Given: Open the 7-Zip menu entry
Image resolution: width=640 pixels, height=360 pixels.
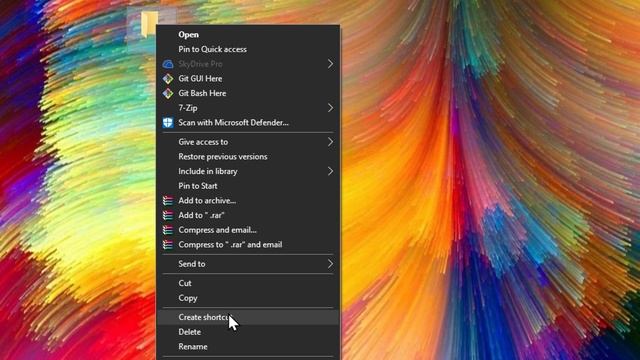Looking at the screenshot, I should (248, 108).
